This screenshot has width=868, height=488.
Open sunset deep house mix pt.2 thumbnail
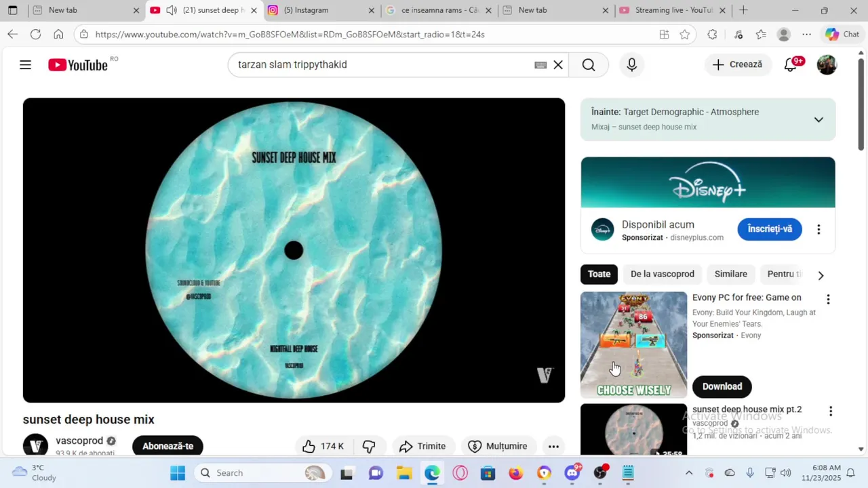634,430
